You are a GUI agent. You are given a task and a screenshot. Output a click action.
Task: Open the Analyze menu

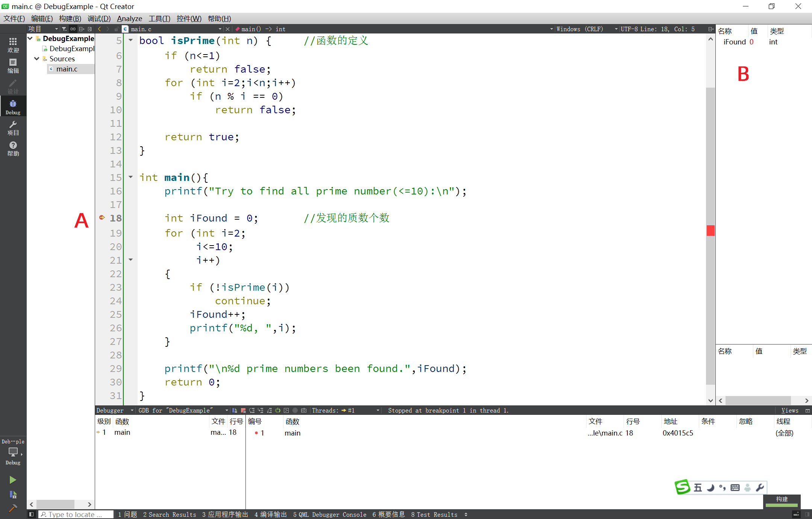pos(129,18)
